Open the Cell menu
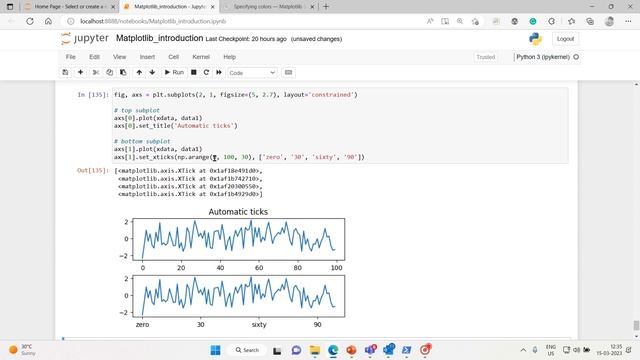 pyautogui.click(x=173, y=57)
